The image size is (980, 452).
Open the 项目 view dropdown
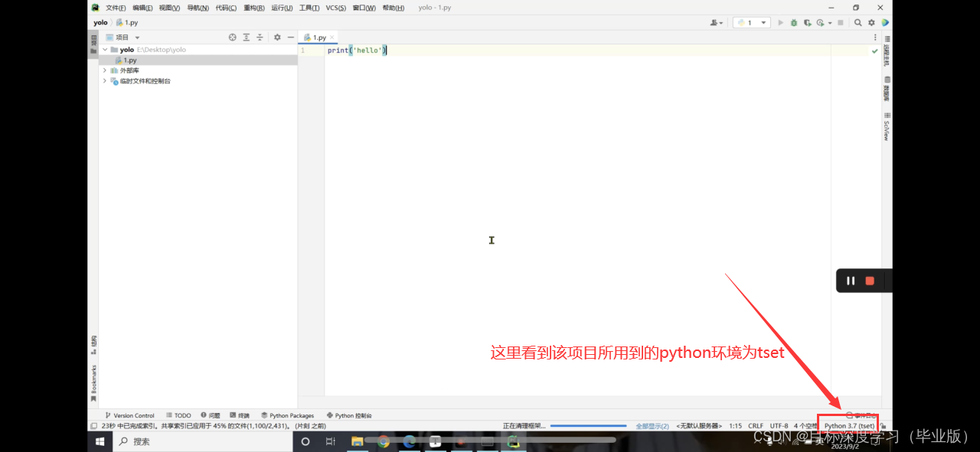[122, 37]
